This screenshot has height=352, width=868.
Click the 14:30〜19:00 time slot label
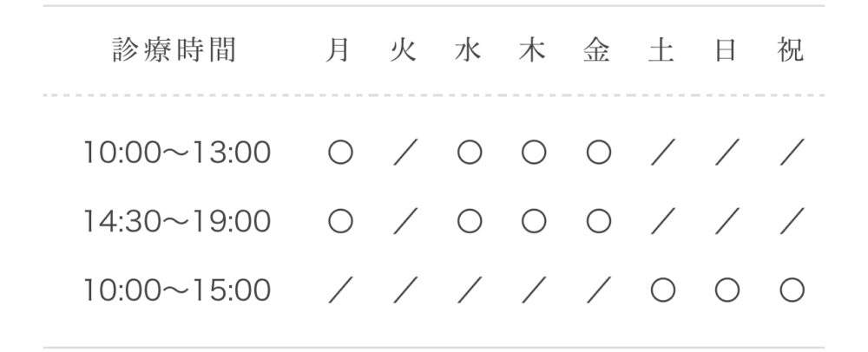click(177, 221)
